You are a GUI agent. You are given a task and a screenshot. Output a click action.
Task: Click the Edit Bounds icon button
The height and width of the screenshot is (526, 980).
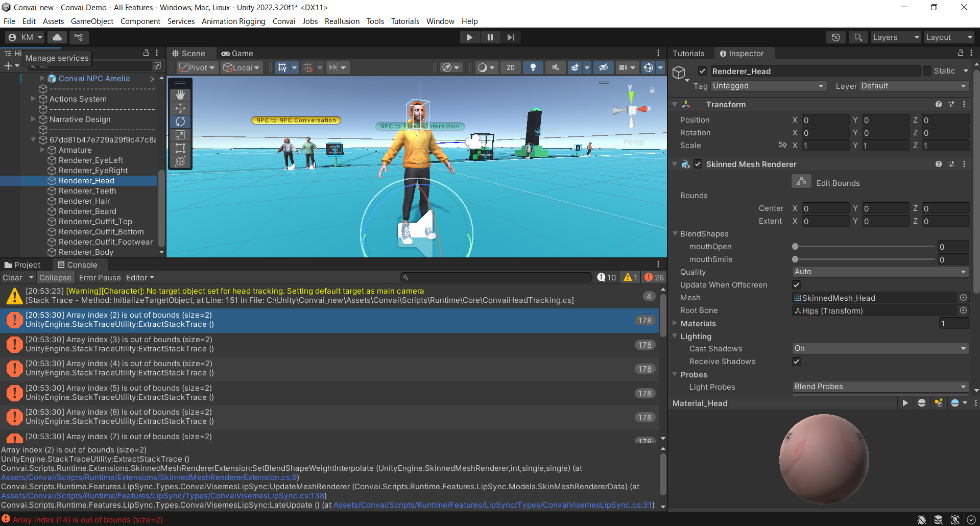point(801,181)
